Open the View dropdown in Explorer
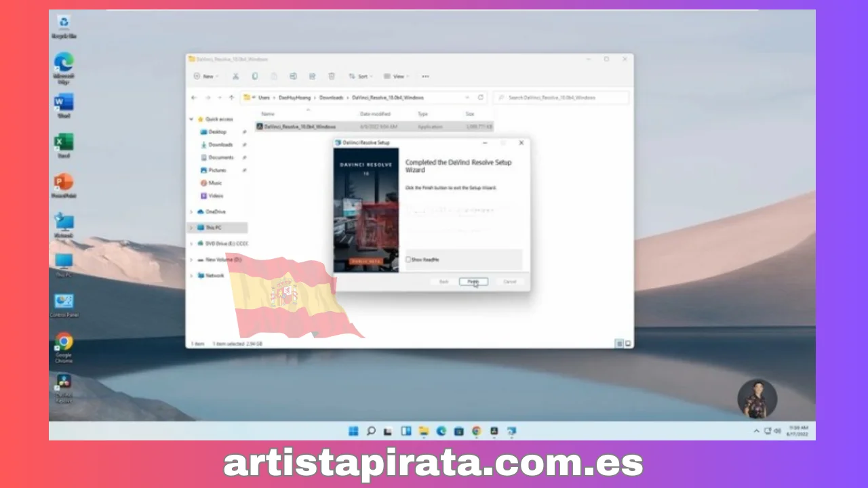Viewport: 868px width, 488px height. tap(395, 77)
